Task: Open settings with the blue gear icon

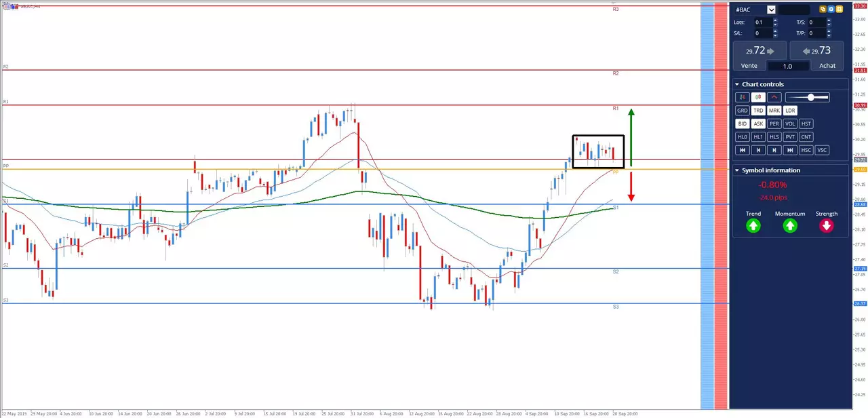Action: click(x=831, y=9)
